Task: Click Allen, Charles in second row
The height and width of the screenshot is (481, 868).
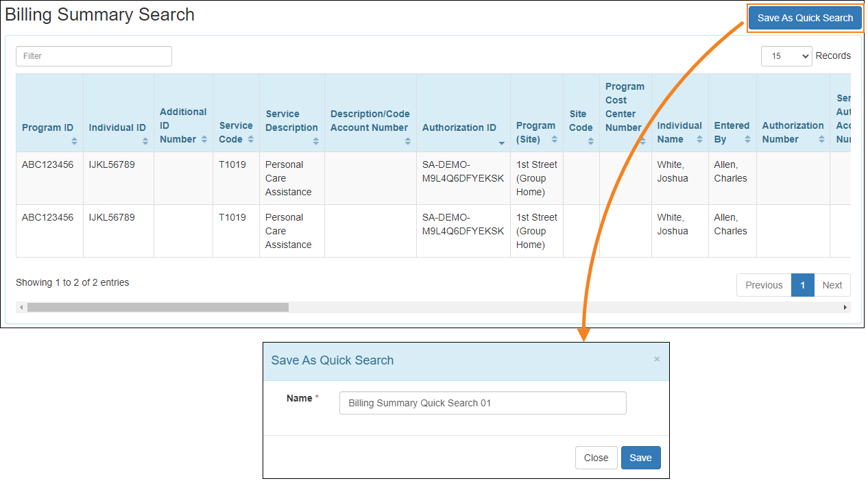Action: click(731, 224)
